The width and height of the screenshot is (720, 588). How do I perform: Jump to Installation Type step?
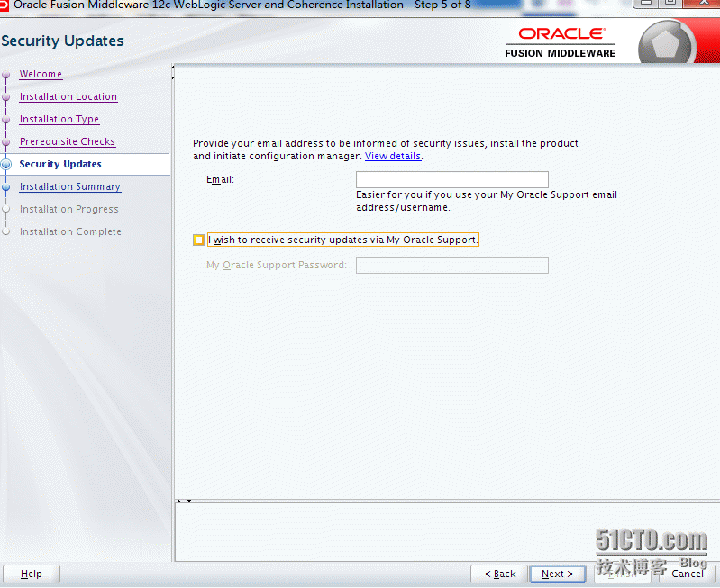tap(59, 119)
